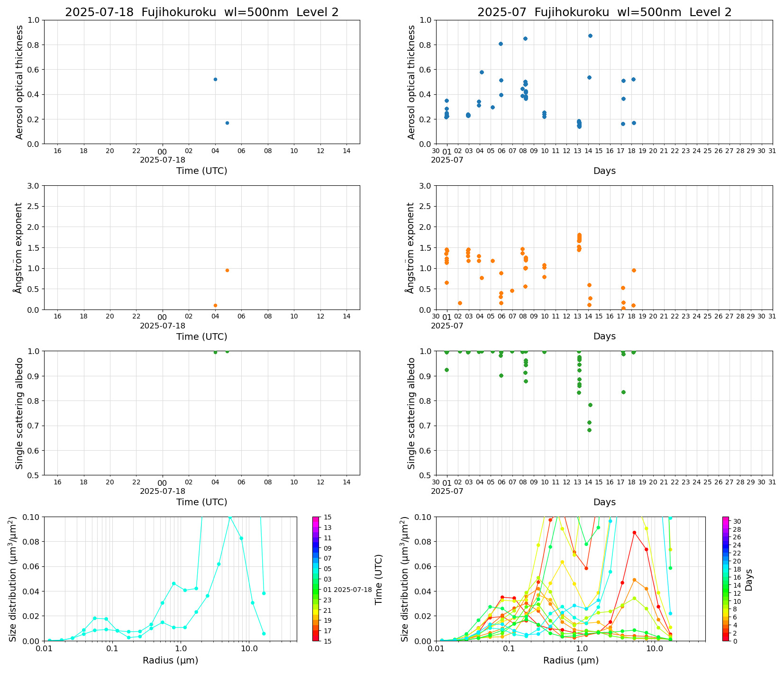Select the monthly albedo point 0.92 on day 01
Viewport: 784px width, 673px height.
click(x=447, y=370)
